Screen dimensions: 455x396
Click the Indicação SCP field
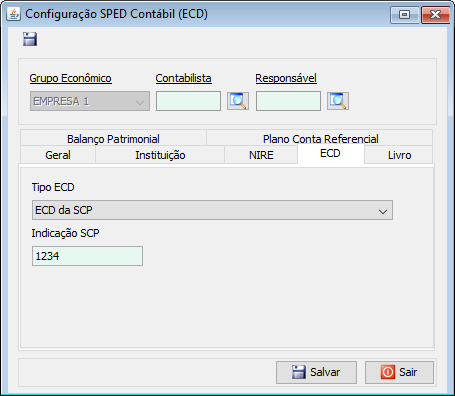click(x=87, y=256)
